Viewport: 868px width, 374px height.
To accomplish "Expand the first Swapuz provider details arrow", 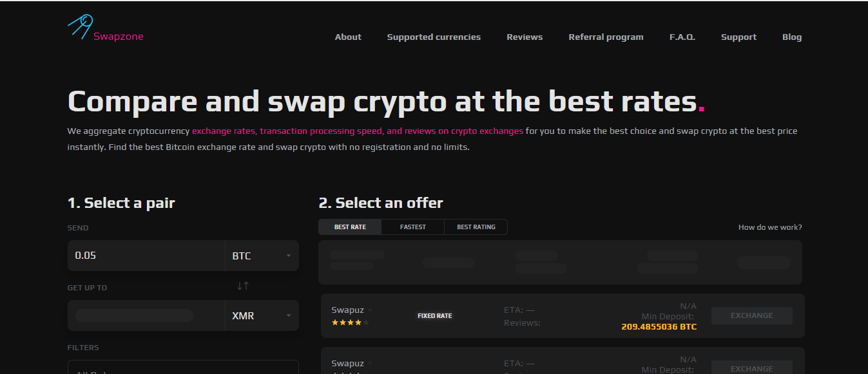I will tap(370, 311).
